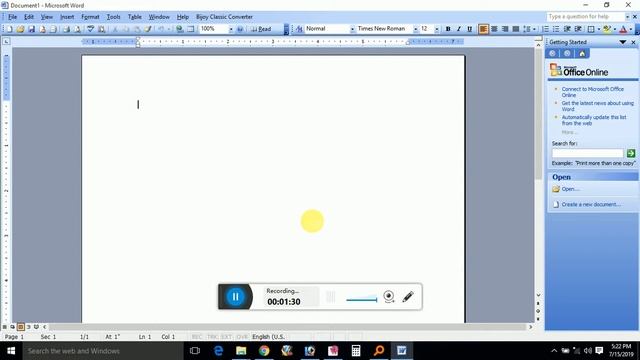This screenshot has width=640, height=360.
Task: Toggle Underline formatting
Action: 469,29
